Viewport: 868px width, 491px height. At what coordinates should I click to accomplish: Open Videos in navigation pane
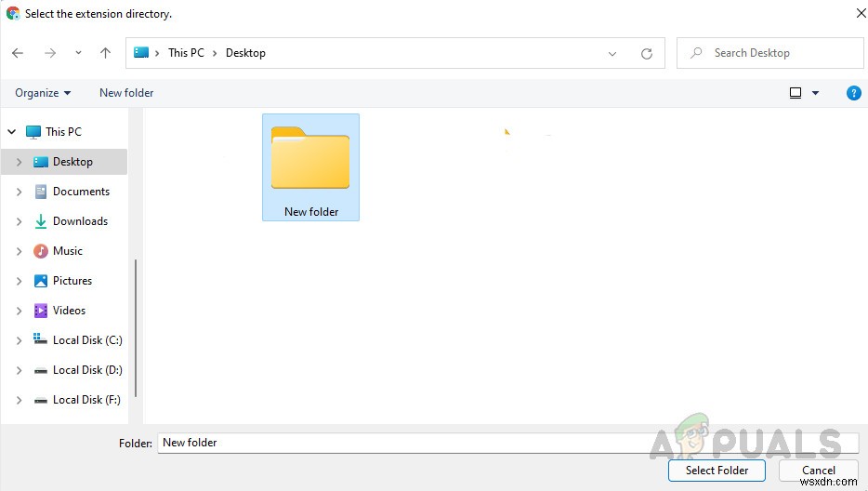(69, 311)
